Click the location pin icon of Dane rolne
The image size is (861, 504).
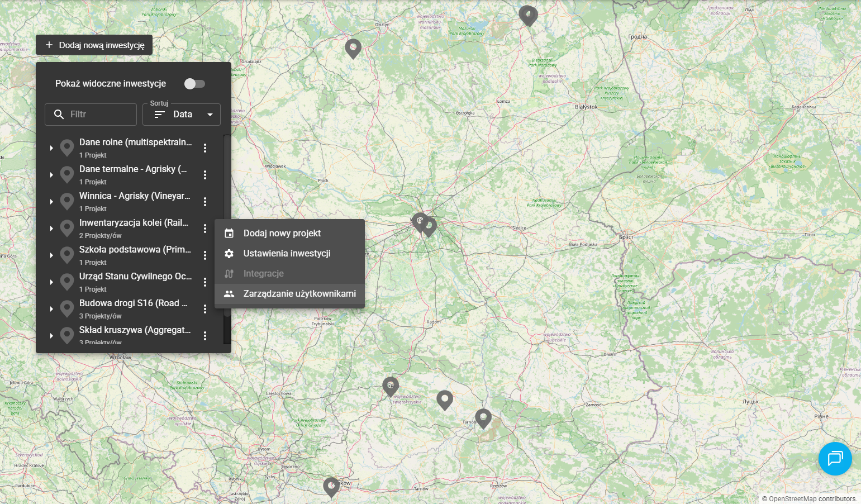pos(67,148)
